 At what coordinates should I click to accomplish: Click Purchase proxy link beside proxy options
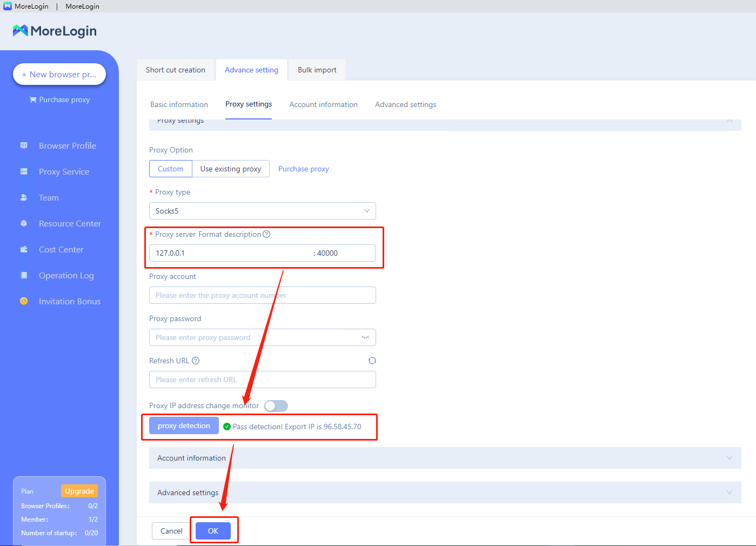pyautogui.click(x=304, y=169)
